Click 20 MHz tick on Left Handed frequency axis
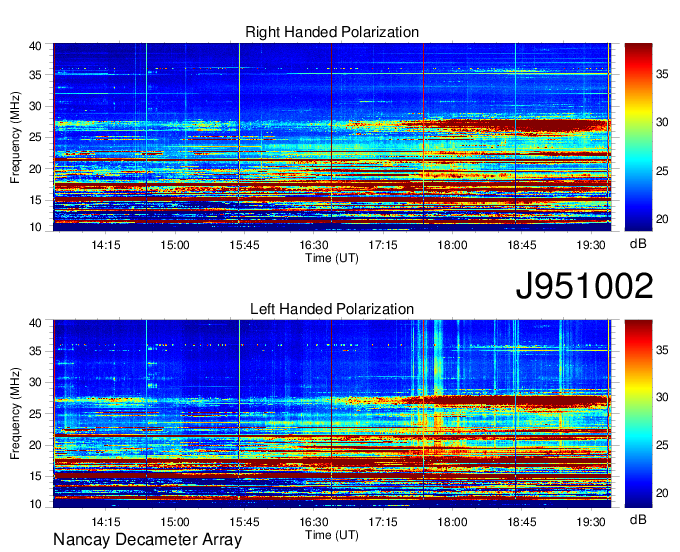 click(x=35, y=445)
